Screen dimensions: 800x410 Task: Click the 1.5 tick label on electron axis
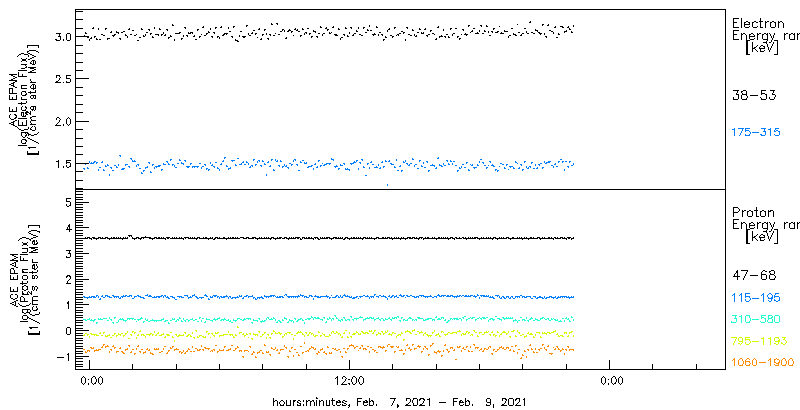(x=61, y=164)
